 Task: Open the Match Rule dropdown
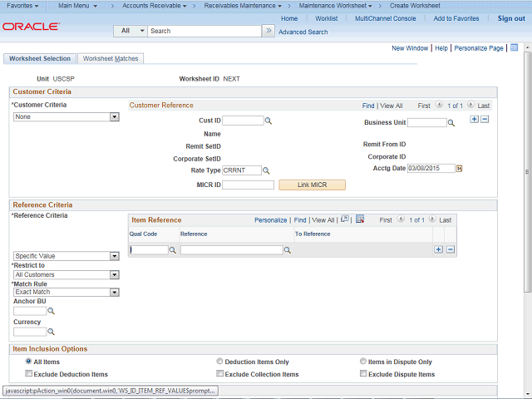pos(66,293)
